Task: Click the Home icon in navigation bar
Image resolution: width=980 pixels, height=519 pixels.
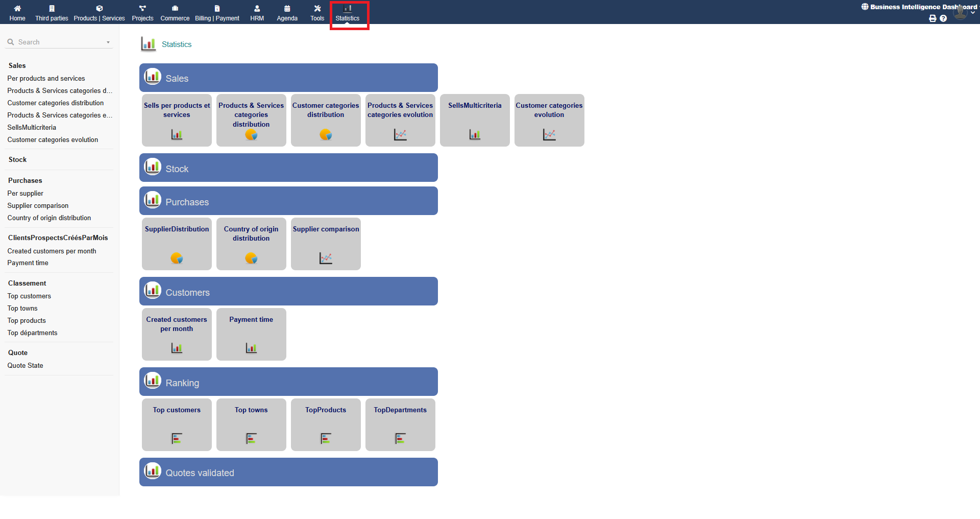Action: click(x=17, y=9)
